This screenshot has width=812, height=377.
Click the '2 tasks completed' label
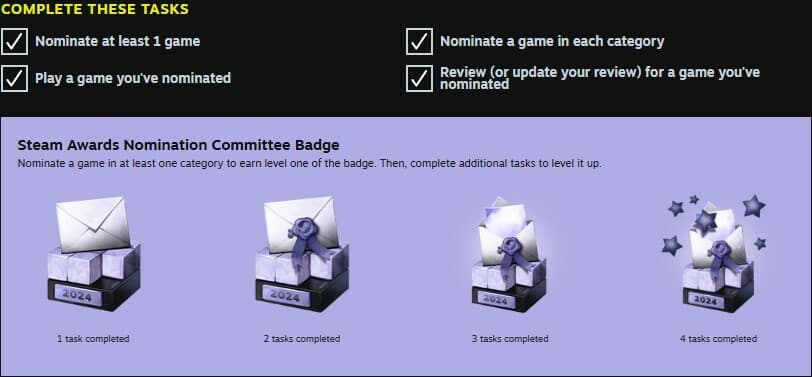pos(302,339)
